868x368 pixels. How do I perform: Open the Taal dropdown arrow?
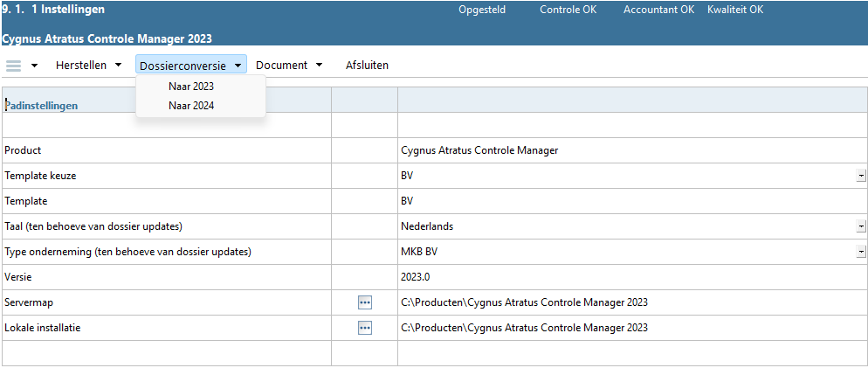(861, 226)
